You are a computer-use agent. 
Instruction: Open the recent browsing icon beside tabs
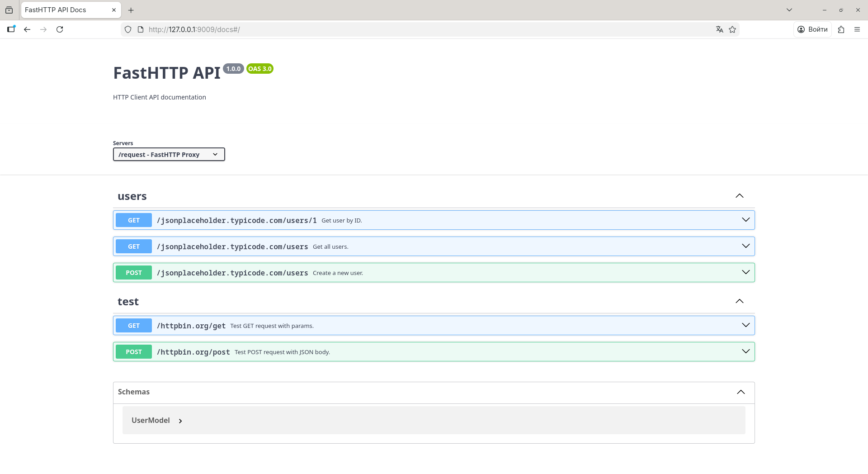(9, 10)
